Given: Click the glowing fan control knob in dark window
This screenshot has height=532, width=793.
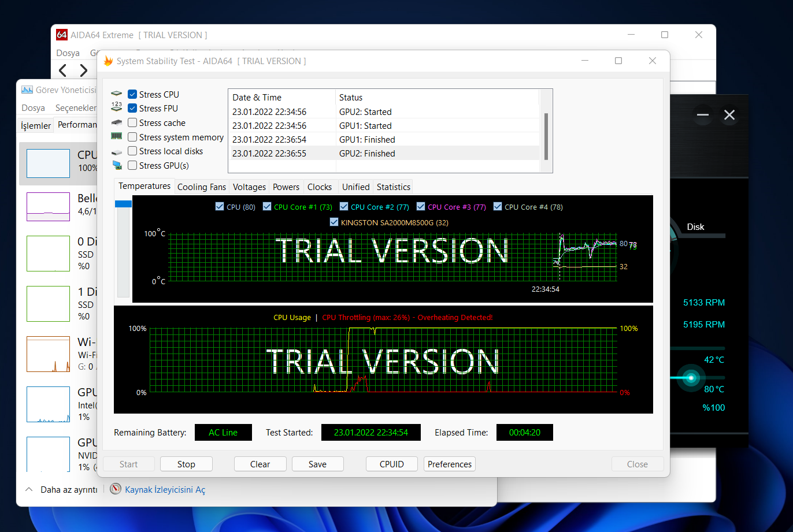Looking at the screenshot, I should [x=691, y=378].
